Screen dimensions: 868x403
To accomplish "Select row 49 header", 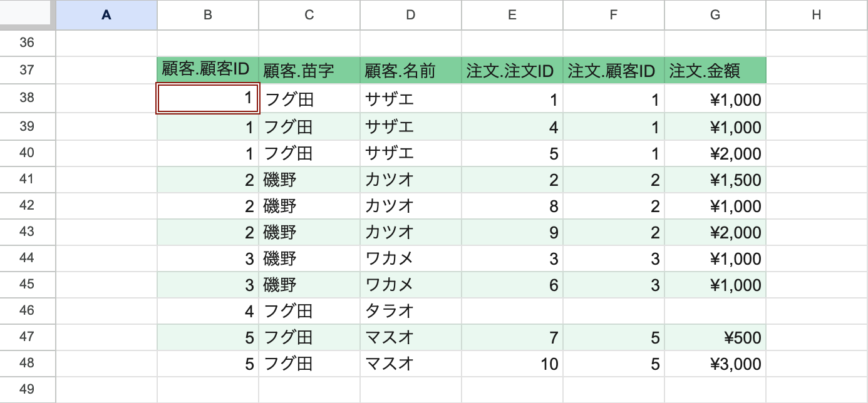I will [x=28, y=390].
